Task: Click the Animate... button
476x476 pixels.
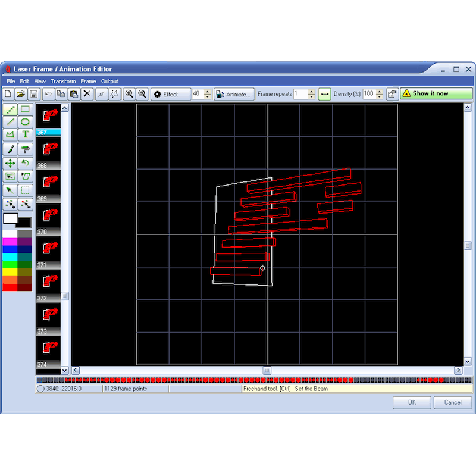Action: 234,94
